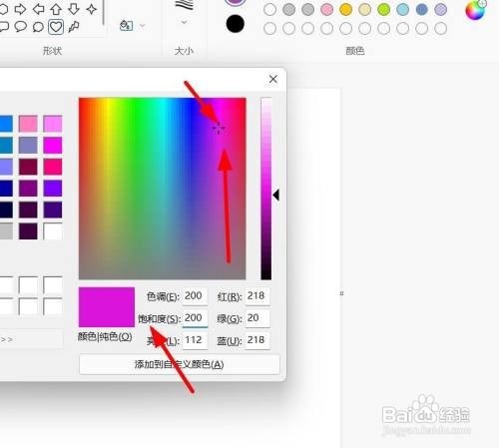Pick lavender in the ribbon palette
The image size is (499, 448).
(440, 9)
